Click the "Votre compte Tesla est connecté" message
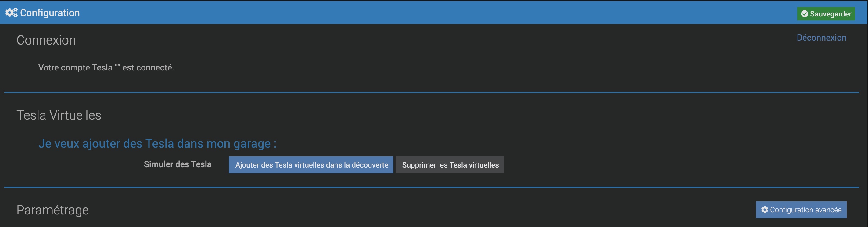Screen dimensions: 868x227 [x=106, y=67]
